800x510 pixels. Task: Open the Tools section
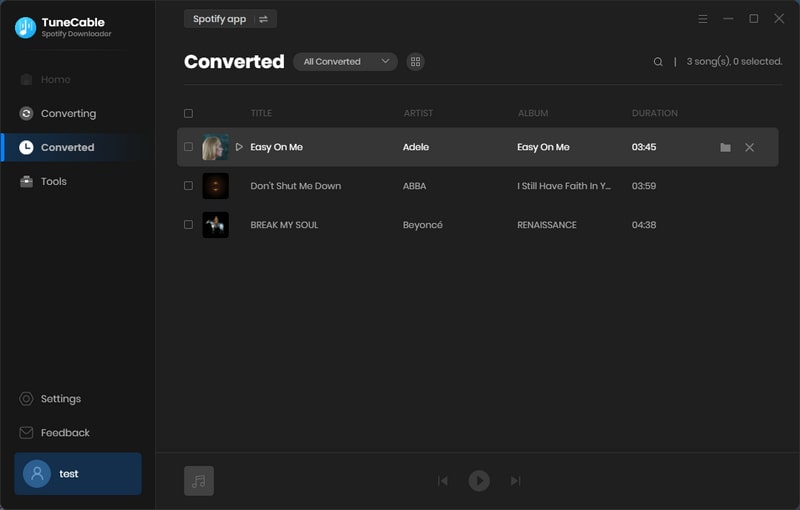(x=54, y=181)
